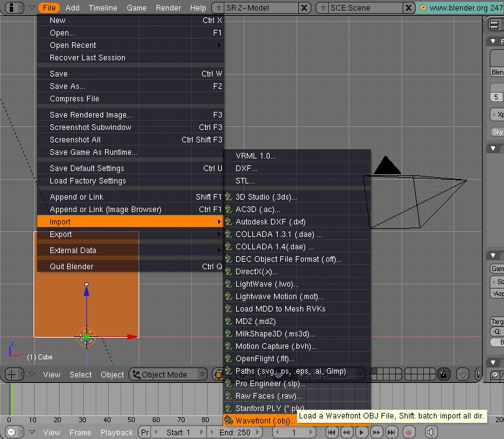Toggle the layer lock icon
This screenshot has width=504, height=439.
pyautogui.click(x=444, y=374)
